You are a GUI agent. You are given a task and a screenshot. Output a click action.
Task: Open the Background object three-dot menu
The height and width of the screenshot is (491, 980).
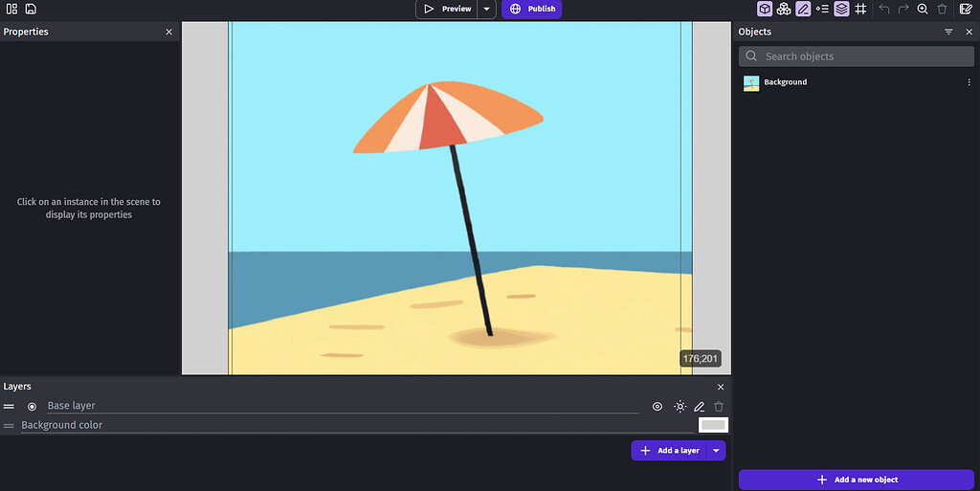point(969,82)
